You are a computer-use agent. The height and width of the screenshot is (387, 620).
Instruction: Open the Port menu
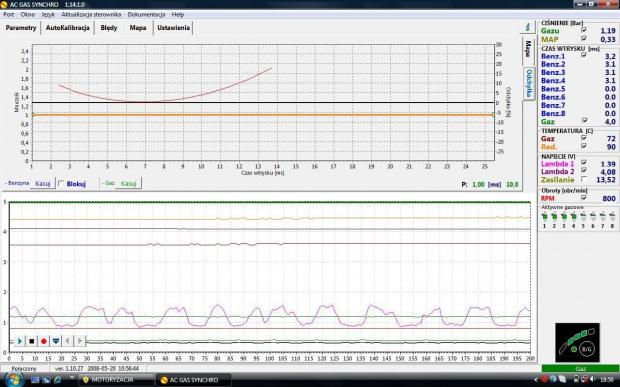pyautogui.click(x=9, y=15)
